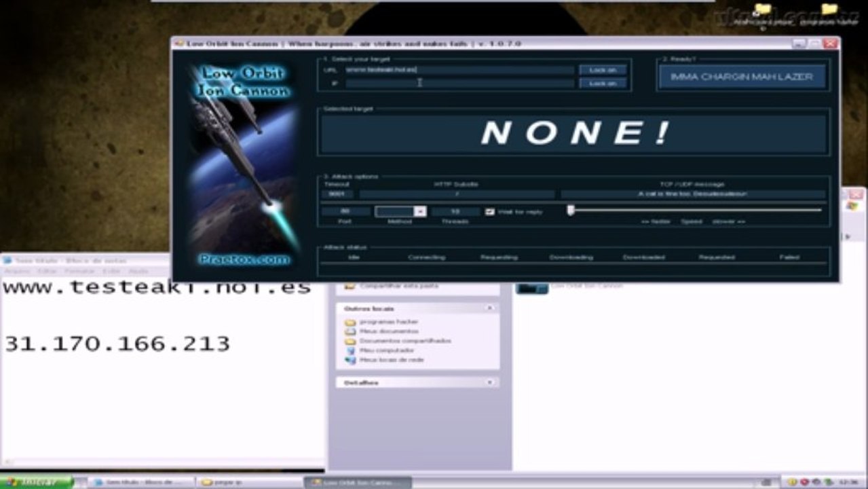The image size is (868, 489).
Task: Click the Speed slider handle
Action: pyautogui.click(x=571, y=211)
